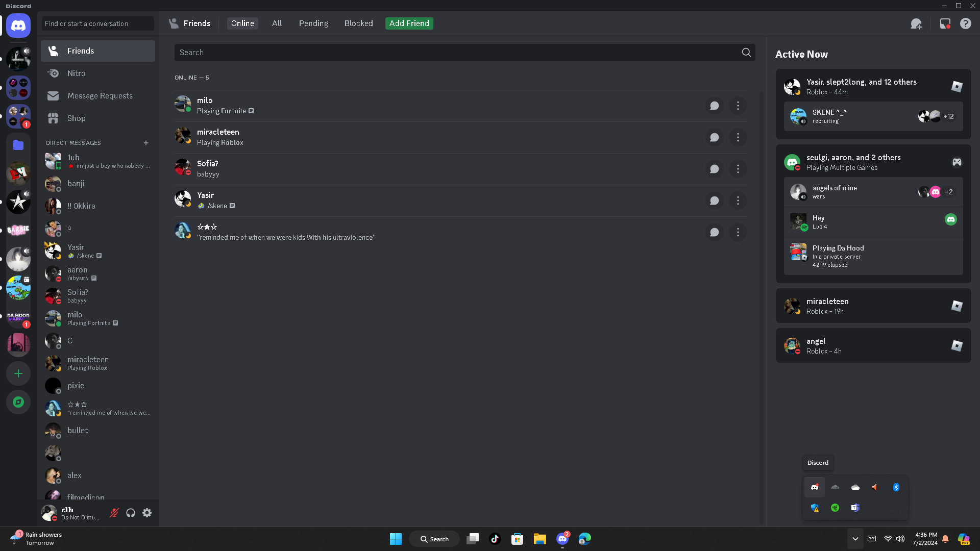
Task: Message milo using the chat bubble icon
Action: point(714,106)
